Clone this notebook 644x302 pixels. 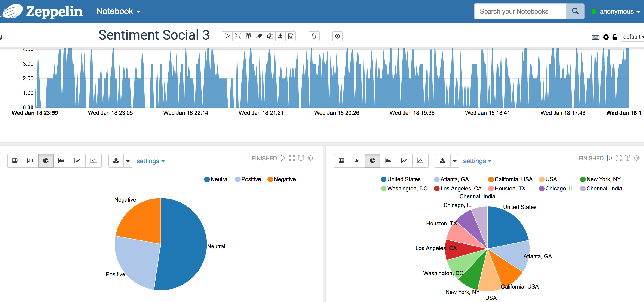(x=270, y=36)
